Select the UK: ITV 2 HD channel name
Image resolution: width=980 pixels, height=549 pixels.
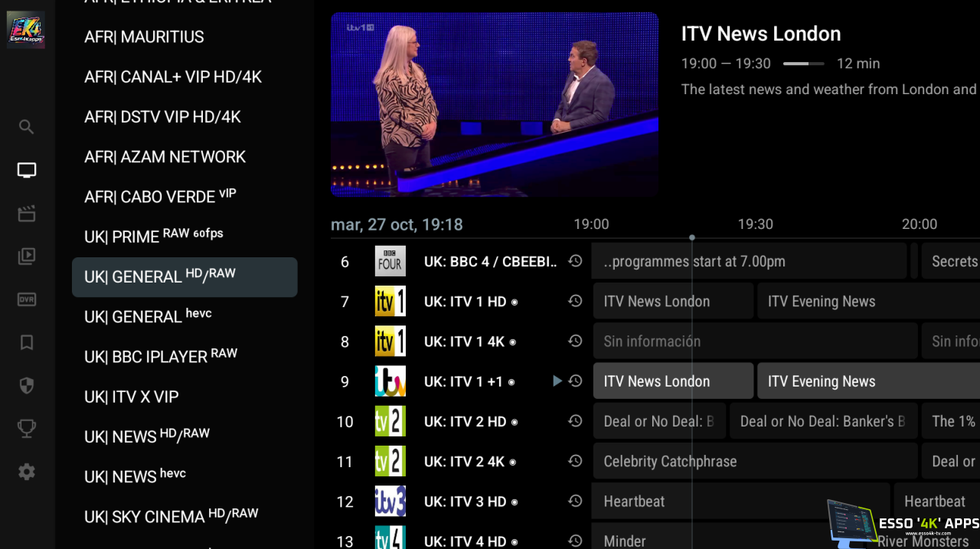coord(465,421)
